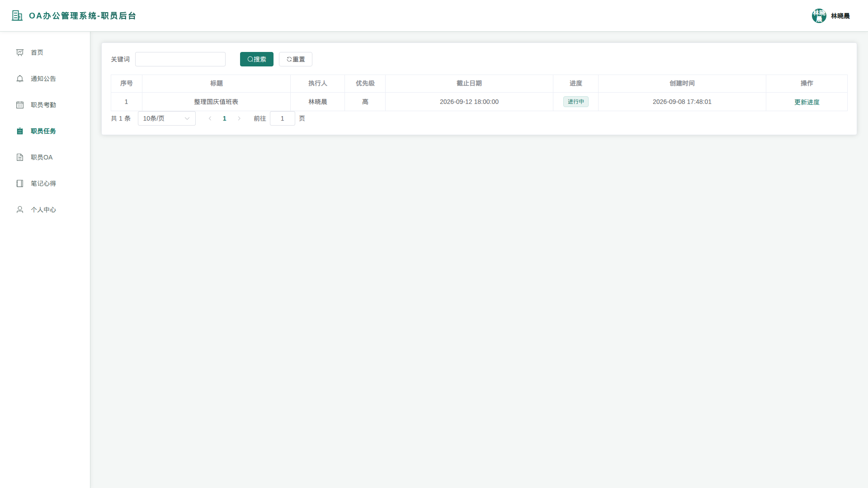Click the 标题 column header

[216, 83]
